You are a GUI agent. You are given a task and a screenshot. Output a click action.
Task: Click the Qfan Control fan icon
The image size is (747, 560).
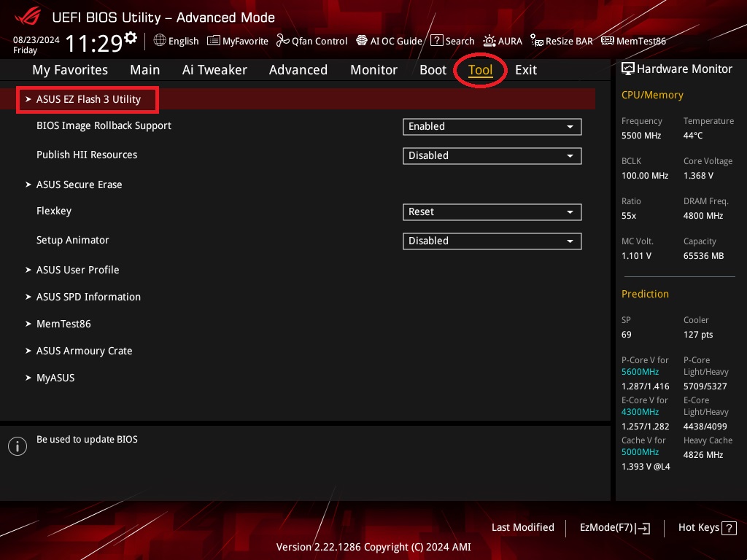pos(282,41)
